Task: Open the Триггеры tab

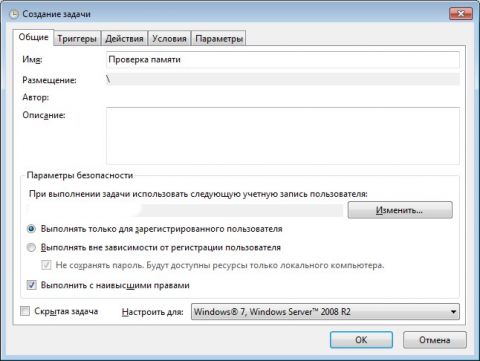Action: point(77,39)
